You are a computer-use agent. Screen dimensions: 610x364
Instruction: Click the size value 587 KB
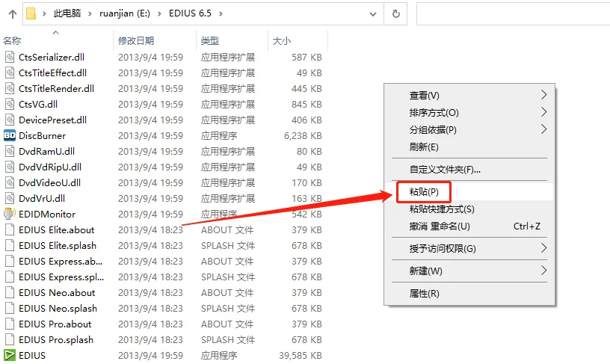coord(306,57)
